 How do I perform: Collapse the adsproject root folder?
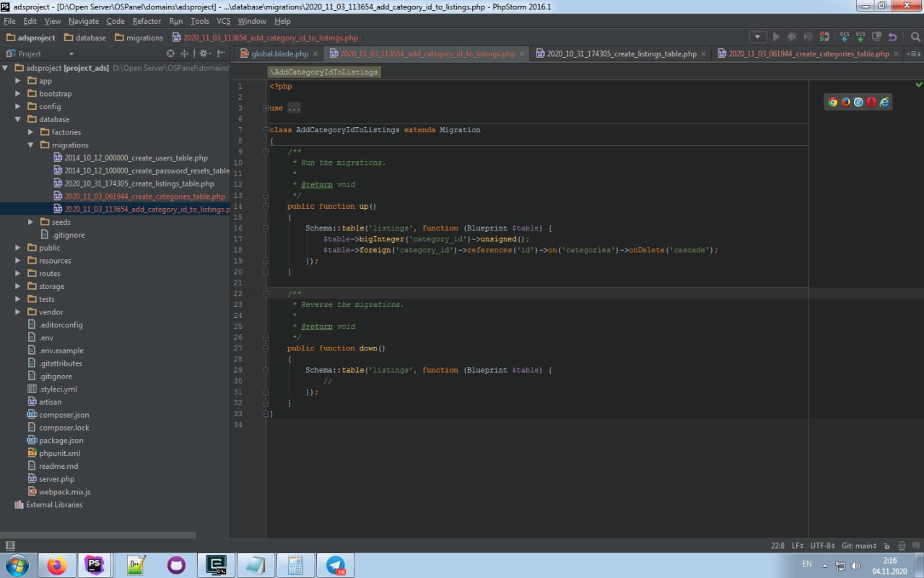tap(6, 68)
